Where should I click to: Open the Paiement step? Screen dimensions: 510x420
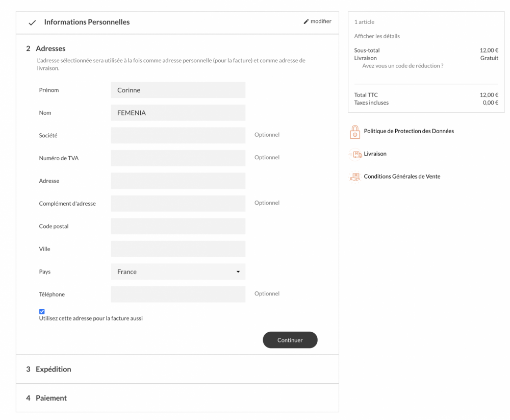[x=51, y=398]
